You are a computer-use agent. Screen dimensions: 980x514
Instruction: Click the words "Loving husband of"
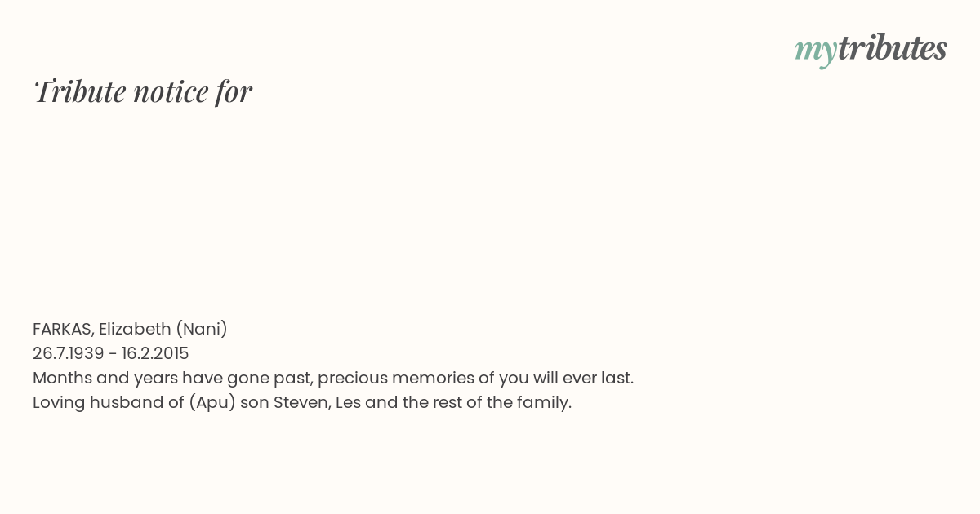pyautogui.click(x=108, y=402)
